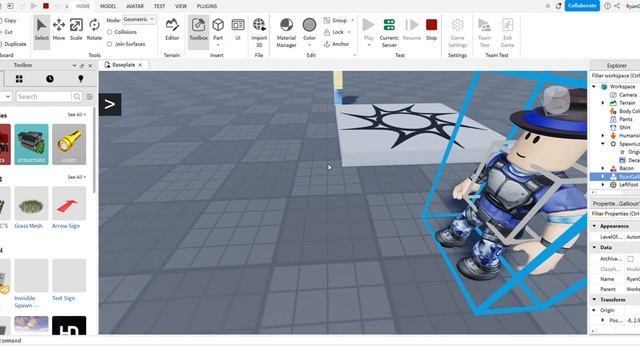The image size is (640, 360).
Task: Group selected objects
Action: pyautogui.click(x=336, y=20)
